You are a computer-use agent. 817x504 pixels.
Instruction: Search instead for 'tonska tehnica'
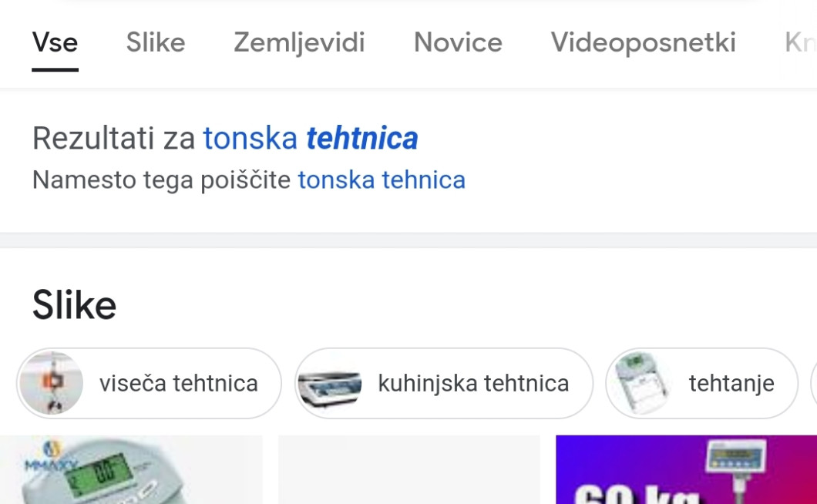(382, 180)
